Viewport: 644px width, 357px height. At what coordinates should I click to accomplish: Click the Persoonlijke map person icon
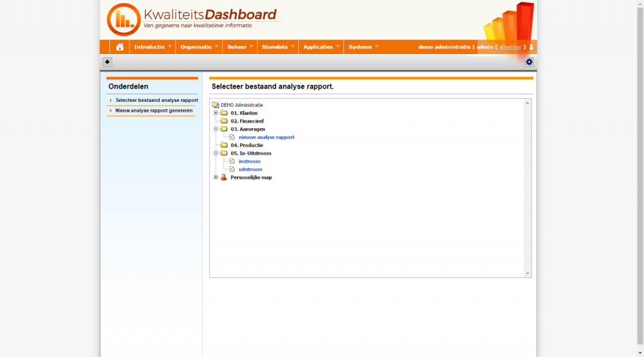224,177
